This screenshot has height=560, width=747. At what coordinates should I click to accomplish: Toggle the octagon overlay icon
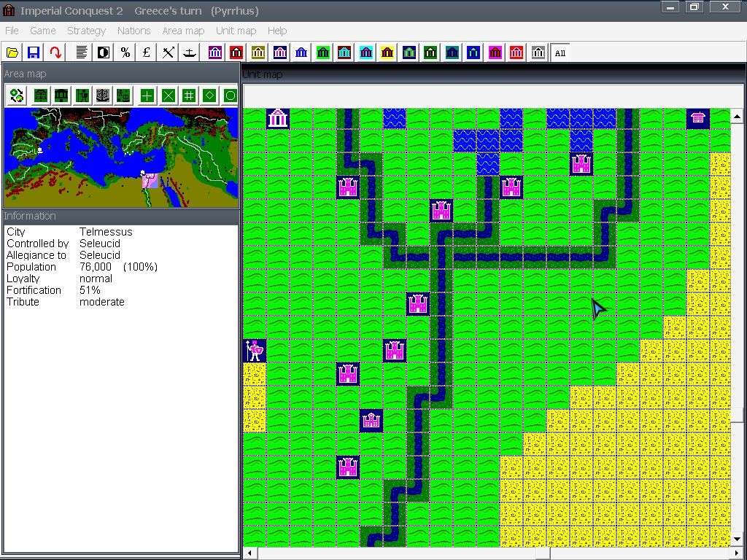point(230,96)
